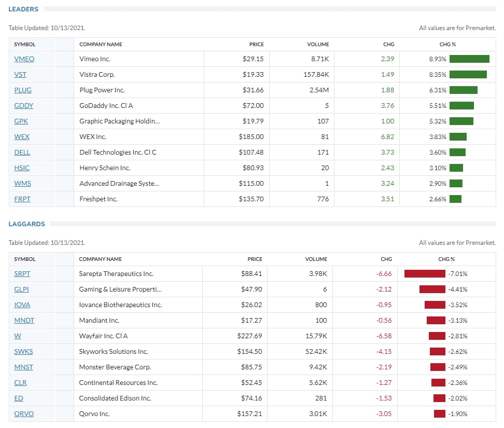
Task: Open the GLPI ticker link
Action: point(22,289)
